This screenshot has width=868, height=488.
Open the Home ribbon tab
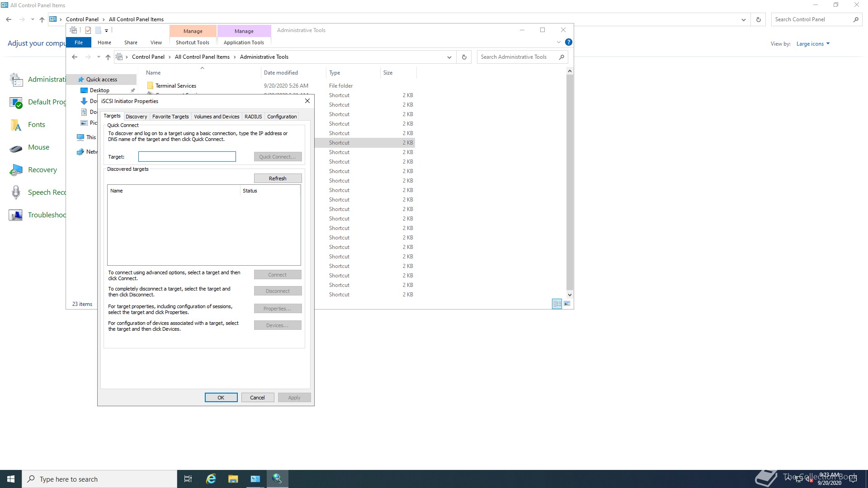tap(104, 42)
